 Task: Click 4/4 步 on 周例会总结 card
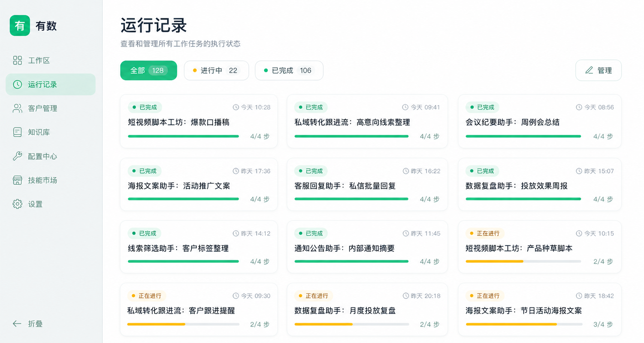point(603,136)
